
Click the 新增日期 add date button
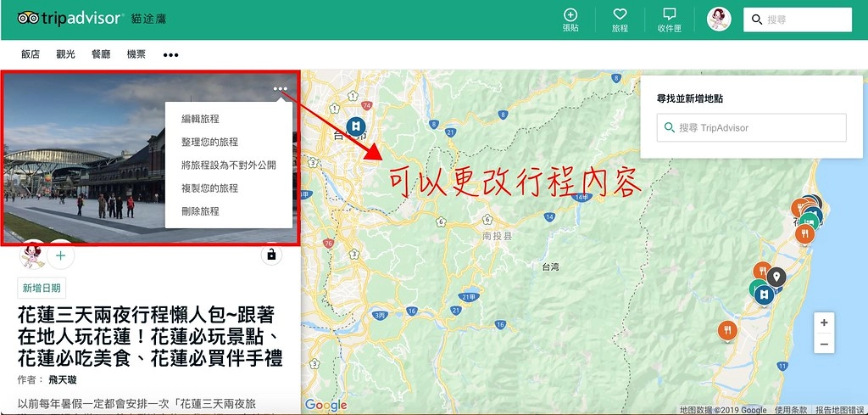pyautogui.click(x=42, y=288)
